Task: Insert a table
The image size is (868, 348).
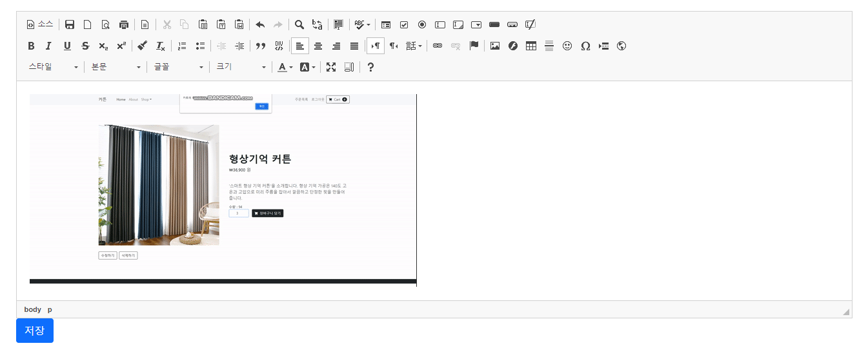Action: coord(531,46)
